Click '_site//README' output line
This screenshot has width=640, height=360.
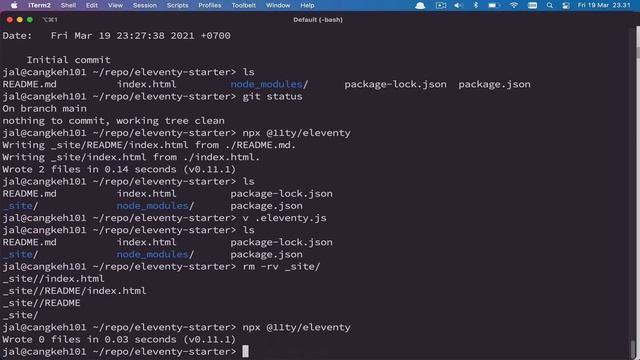click(x=42, y=303)
